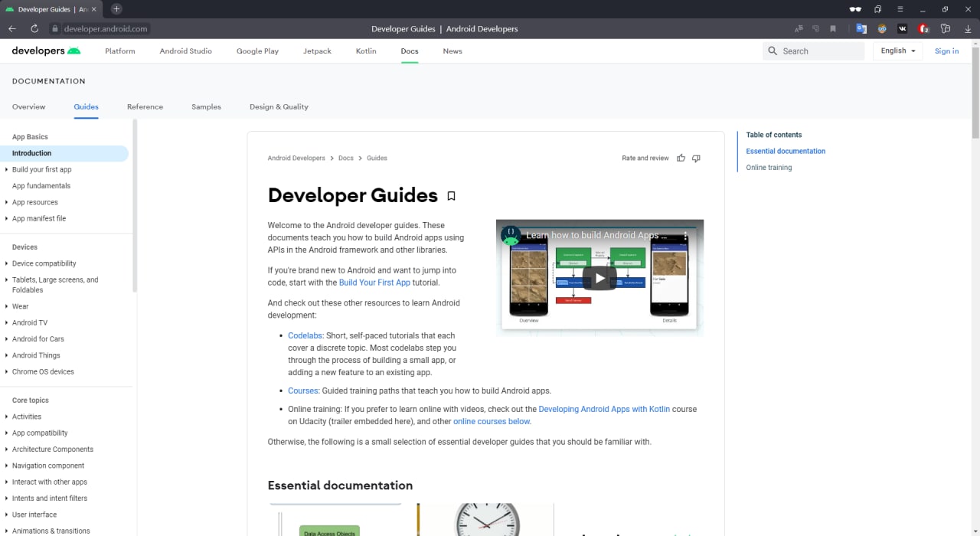Jump to online courses below link
This screenshot has width=980, height=536.
(x=492, y=421)
